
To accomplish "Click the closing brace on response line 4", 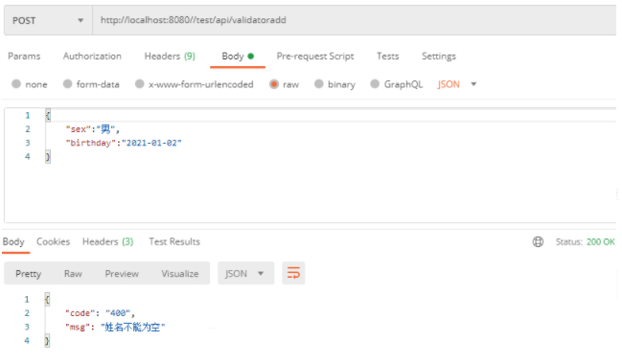I will (47, 341).
